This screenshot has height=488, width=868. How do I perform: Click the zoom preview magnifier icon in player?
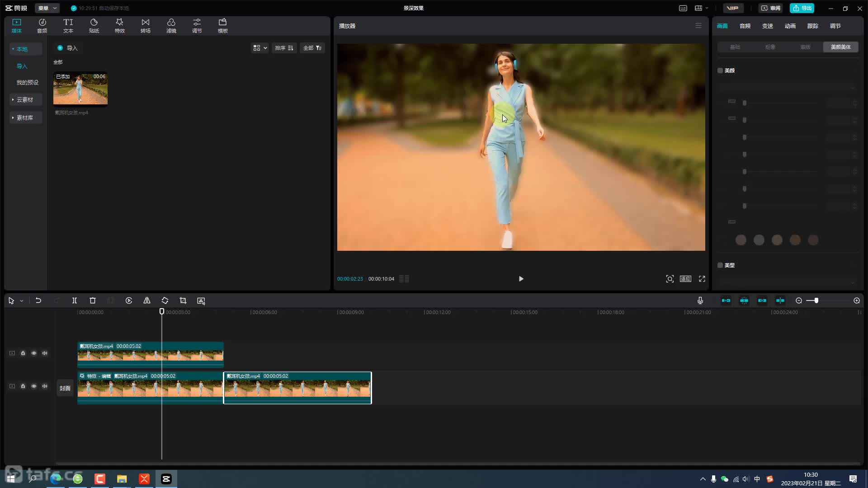(x=670, y=279)
